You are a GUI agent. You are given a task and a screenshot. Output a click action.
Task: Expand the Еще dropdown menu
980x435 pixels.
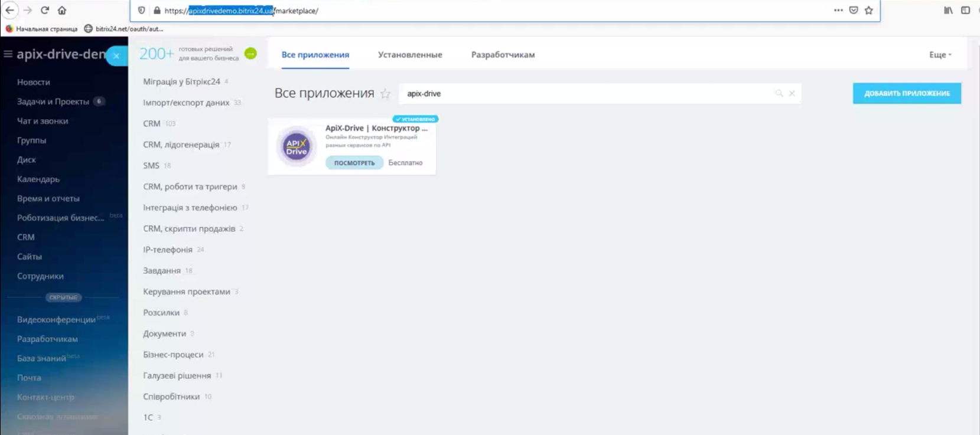[x=940, y=55]
